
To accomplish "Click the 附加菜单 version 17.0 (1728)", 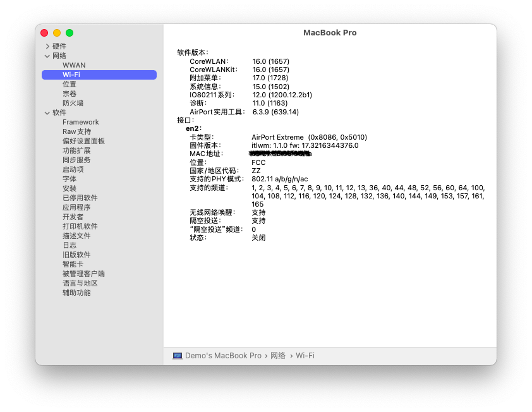I will 270,78.
